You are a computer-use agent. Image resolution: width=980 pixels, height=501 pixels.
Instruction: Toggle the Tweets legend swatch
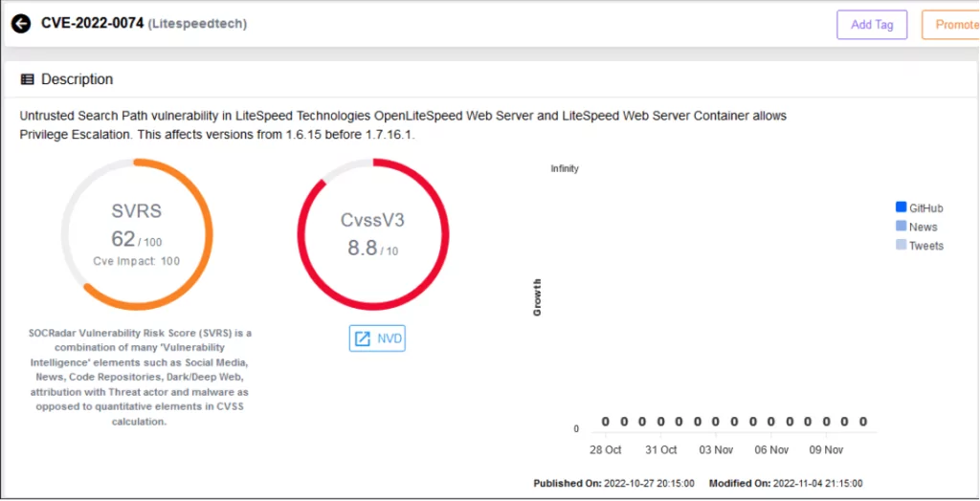[x=901, y=245]
